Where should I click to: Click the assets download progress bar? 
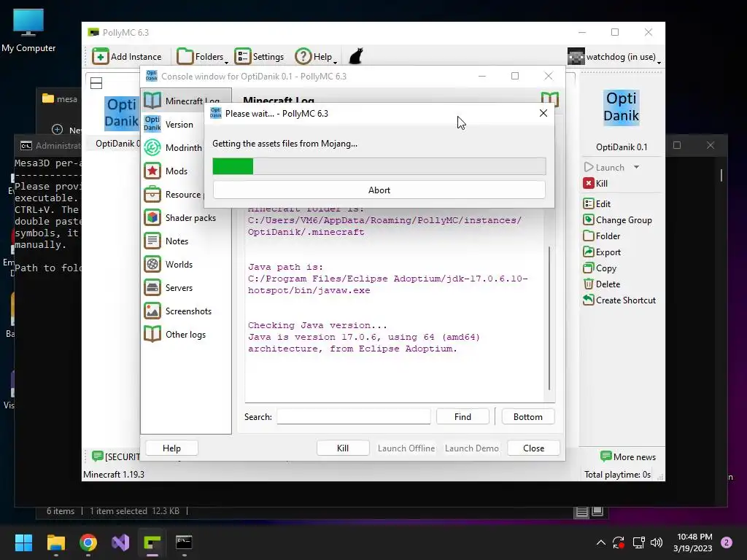click(x=379, y=166)
